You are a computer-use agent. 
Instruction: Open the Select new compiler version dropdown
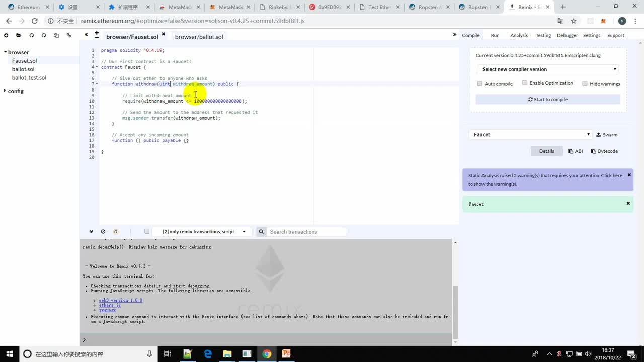(x=548, y=69)
